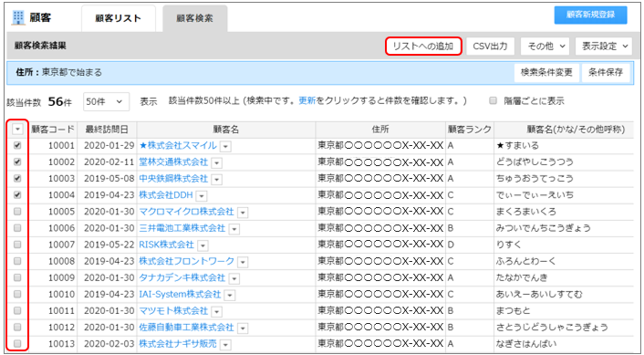Open the 50件 display count dropdown

tap(107, 101)
